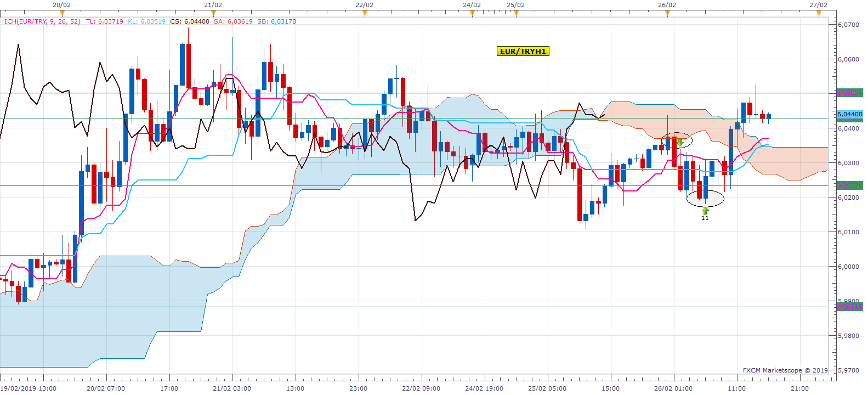Select the ICH(EUR/TRY, 9, 26, 52) indicator label
This screenshot has height=395, width=868.
42,21
